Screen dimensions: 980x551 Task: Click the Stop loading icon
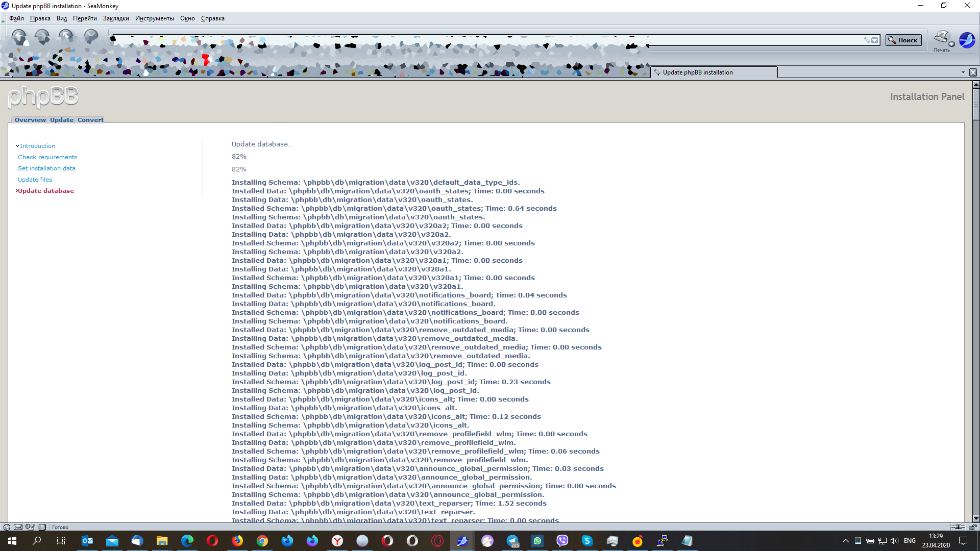(91, 37)
